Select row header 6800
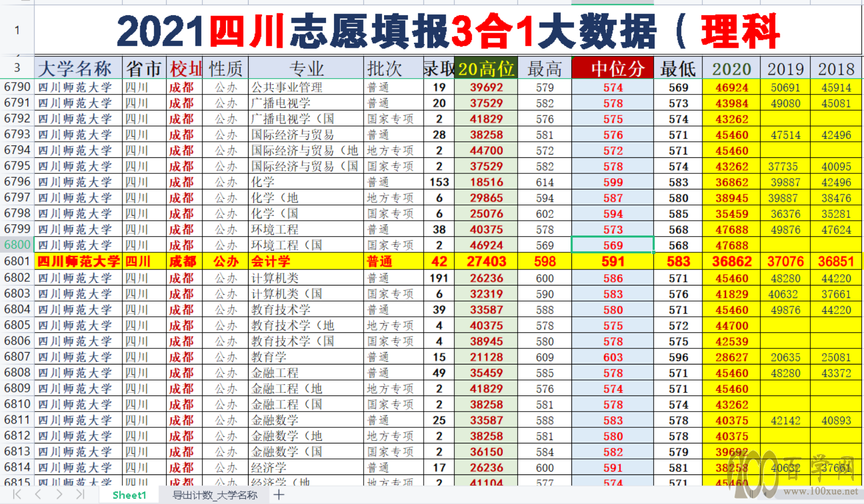 coord(17,245)
